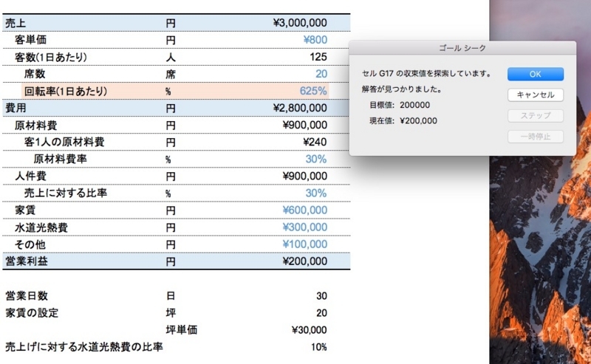The width and height of the screenshot is (591, 364).
Task: Select the 営業日数 value 30
Action: tap(321, 296)
